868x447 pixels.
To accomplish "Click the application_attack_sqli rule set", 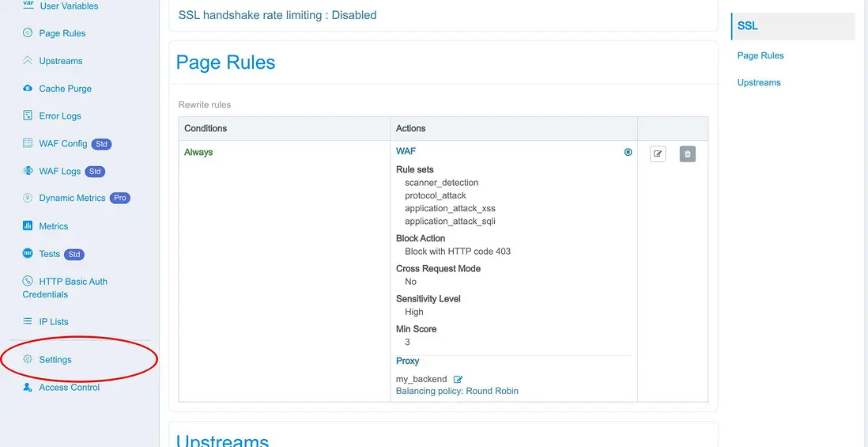I will [450, 221].
